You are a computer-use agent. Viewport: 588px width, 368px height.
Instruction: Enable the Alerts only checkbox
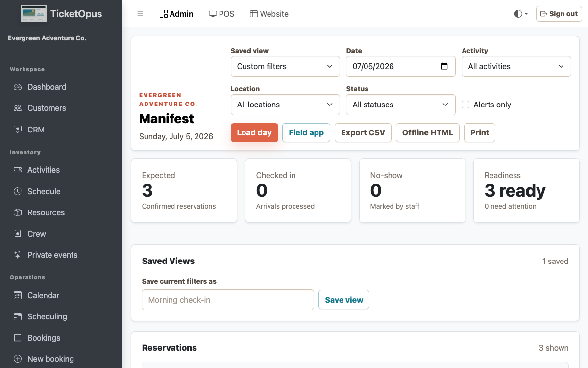(465, 105)
